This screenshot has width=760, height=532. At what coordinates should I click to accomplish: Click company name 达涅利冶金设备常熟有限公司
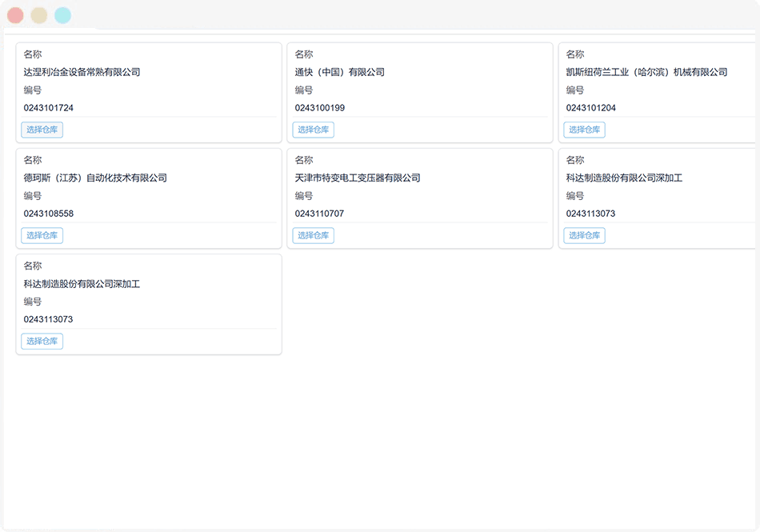pyautogui.click(x=82, y=72)
